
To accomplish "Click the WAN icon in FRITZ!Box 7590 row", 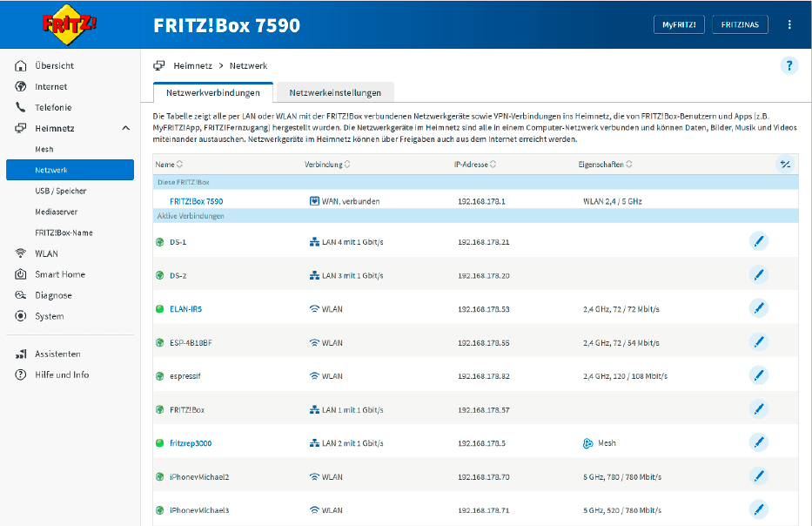I will pyautogui.click(x=314, y=201).
